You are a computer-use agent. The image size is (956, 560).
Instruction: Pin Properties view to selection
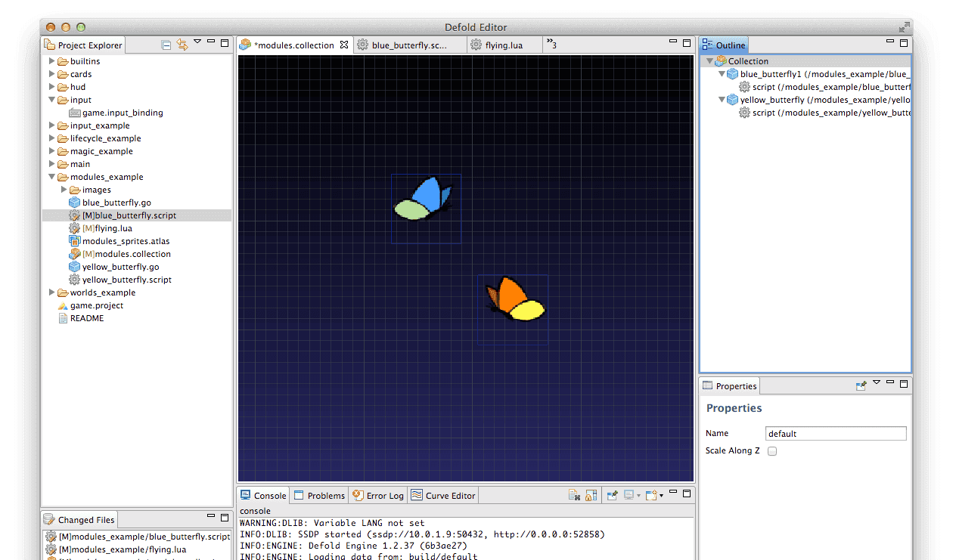(861, 385)
